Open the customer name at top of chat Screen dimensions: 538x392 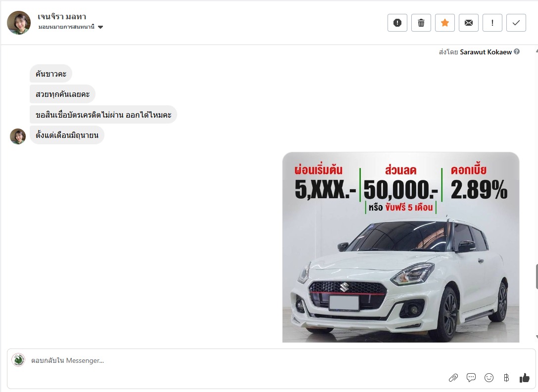[62, 17]
